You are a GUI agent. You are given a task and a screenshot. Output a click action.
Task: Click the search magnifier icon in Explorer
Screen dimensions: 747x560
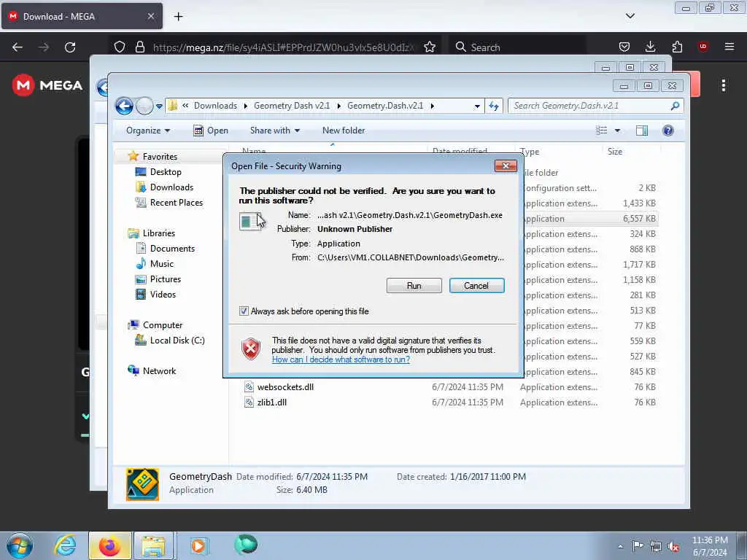pyautogui.click(x=675, y=106)
